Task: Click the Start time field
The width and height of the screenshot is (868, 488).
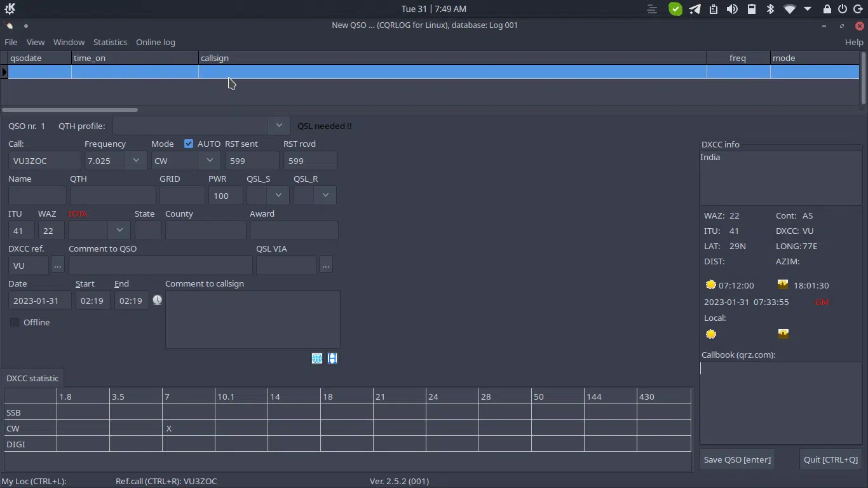Action: pos(93,301)
